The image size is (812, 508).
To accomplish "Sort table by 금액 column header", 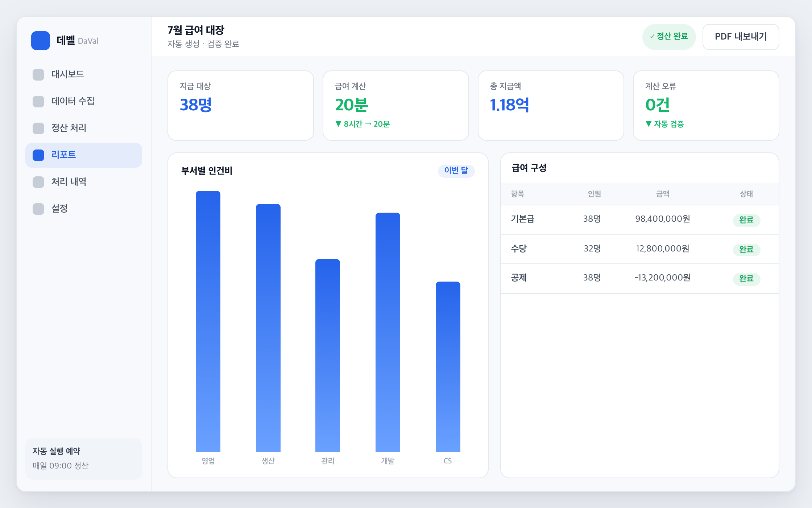I will click(663, 194).
